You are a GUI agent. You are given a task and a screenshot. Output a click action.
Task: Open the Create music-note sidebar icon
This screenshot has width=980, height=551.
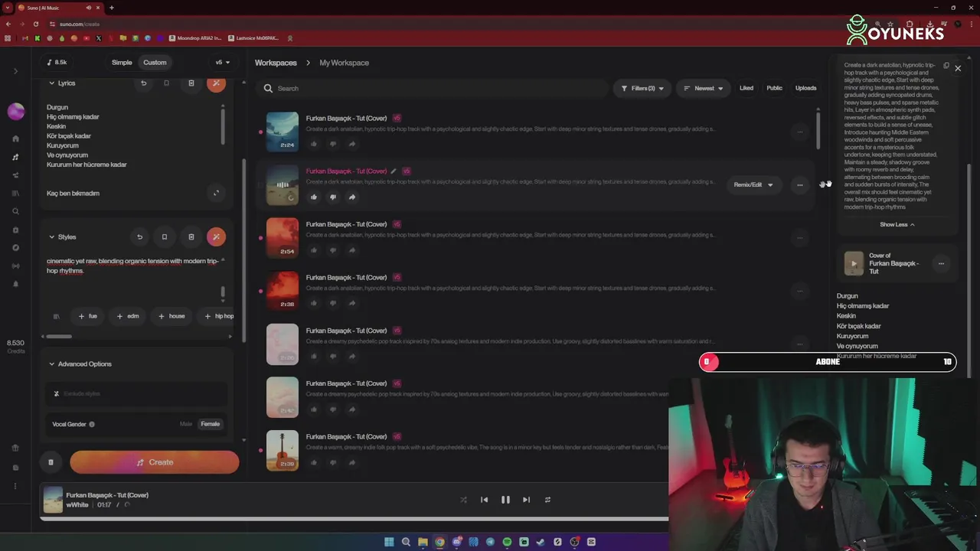(x=15, y=157)
